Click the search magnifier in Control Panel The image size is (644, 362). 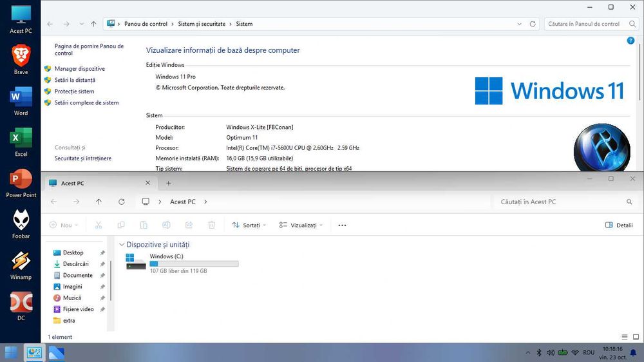tap(632, 24)
